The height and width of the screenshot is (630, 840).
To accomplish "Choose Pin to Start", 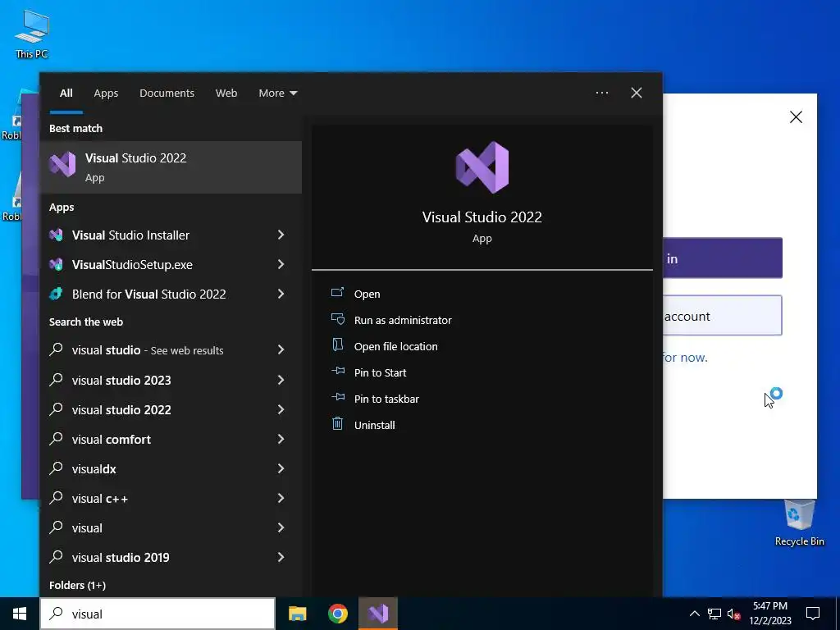I will click(x=380, y=373).
